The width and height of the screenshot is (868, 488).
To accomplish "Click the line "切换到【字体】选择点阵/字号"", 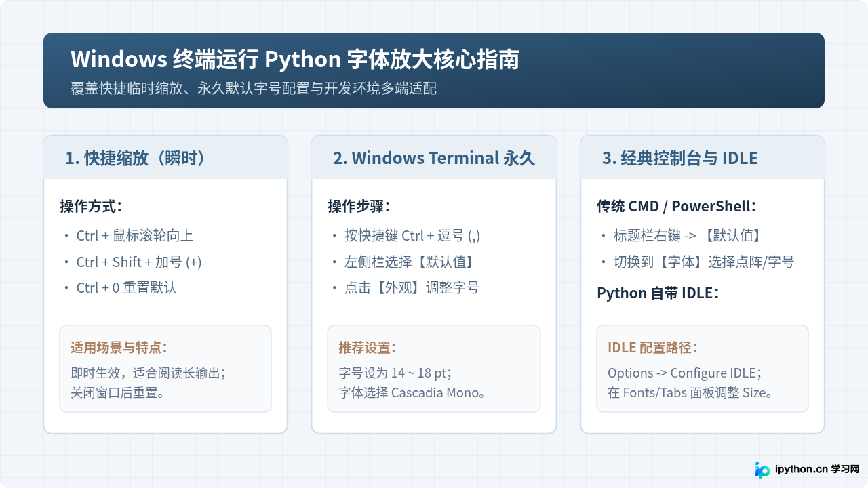I will pyautogui.click(x=704, y=262).
